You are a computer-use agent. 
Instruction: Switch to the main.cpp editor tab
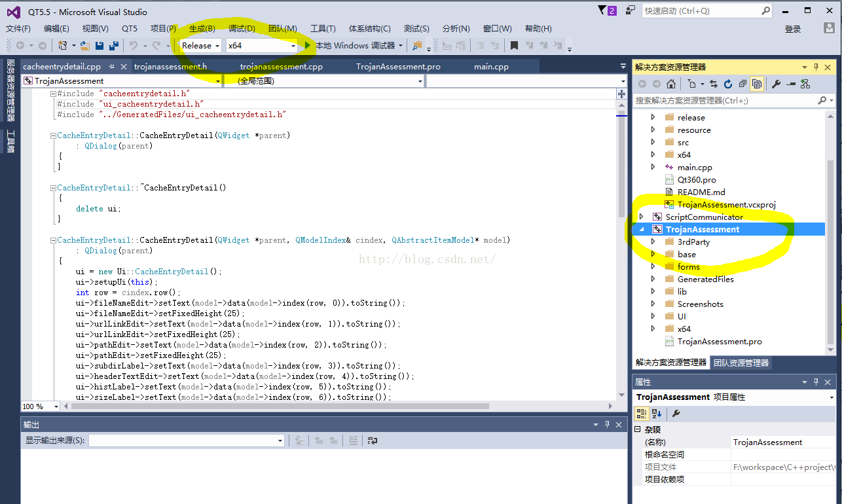coord(491,67)
